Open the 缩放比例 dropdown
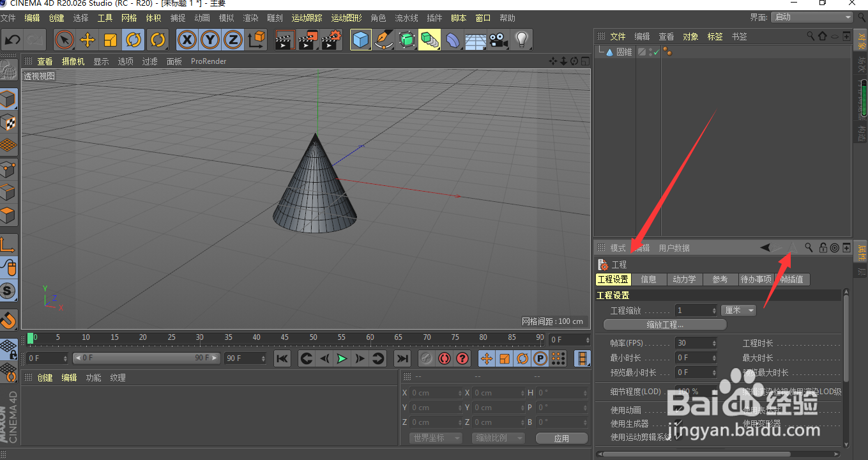The width and height of the screenshot is (868, 460). (498, 438)
